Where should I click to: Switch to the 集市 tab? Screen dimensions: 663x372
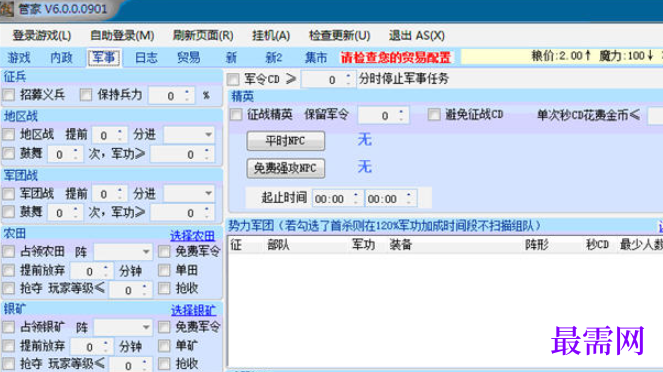click(x=316, y=57)
